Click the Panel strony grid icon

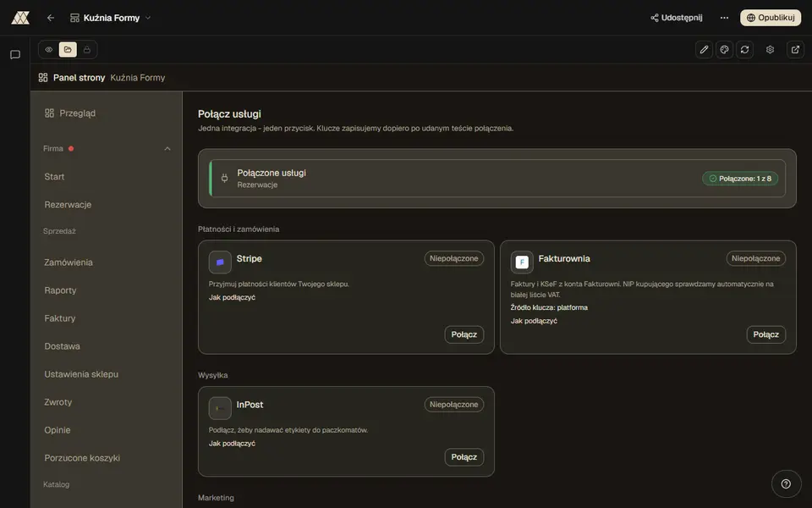[x=43, y=78]
